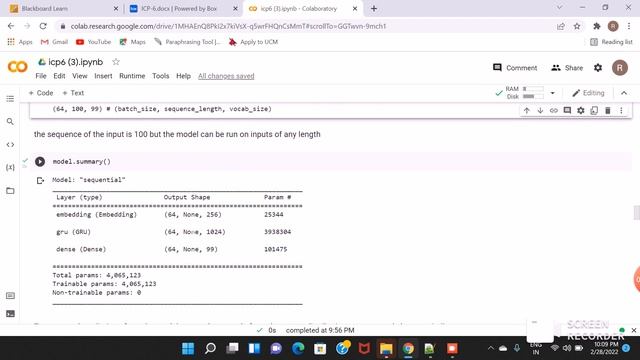
Task: Click the cell output toggle icon
Action: [x=40, y=180]
